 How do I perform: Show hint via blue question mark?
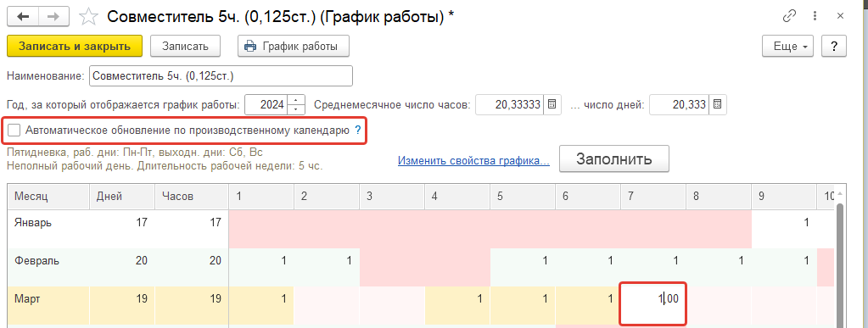tap(357, 131)
